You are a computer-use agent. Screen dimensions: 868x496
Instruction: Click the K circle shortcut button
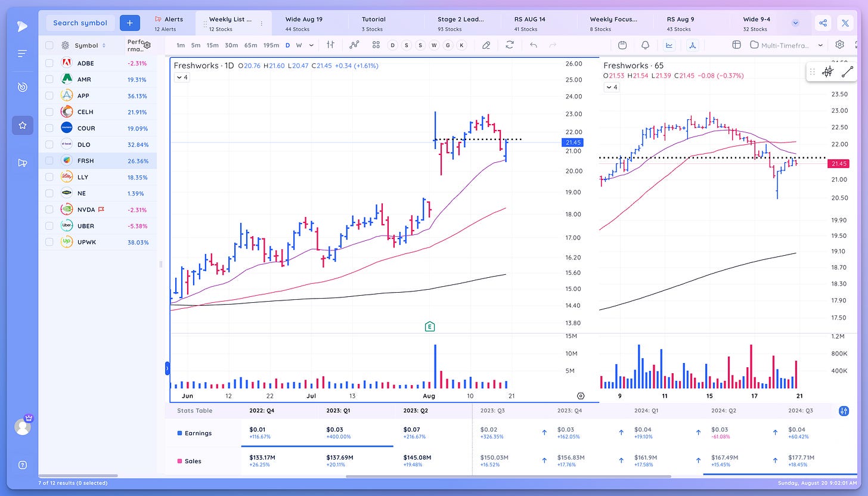click(461, 45)
